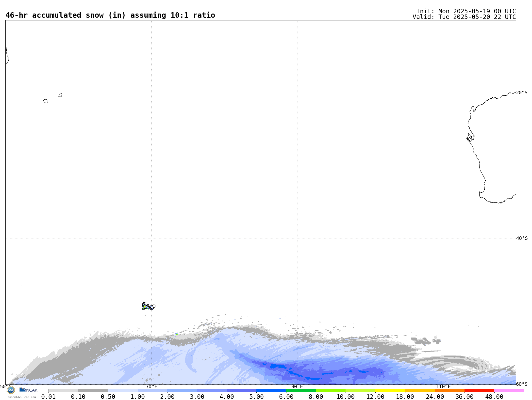Click the 70°E longitude label
This screenshot has height=400, width=532.
pos(151,387)
